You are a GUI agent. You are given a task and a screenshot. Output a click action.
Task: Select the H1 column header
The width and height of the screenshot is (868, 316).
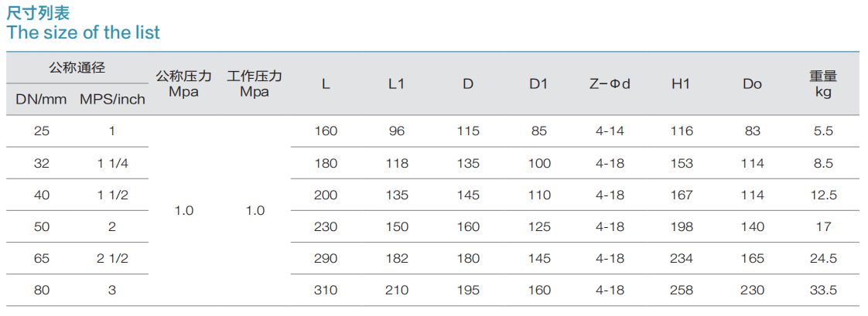[681, 84]
